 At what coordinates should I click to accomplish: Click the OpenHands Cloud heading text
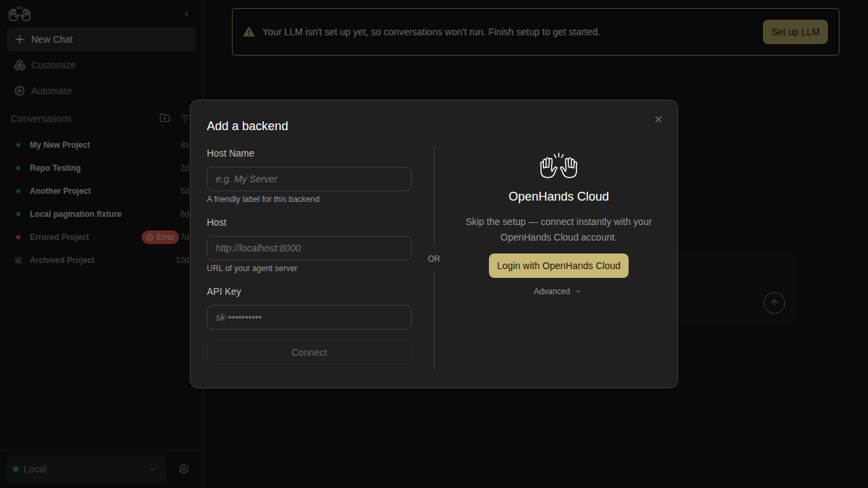pyautogui.click(x=559, y=197)
